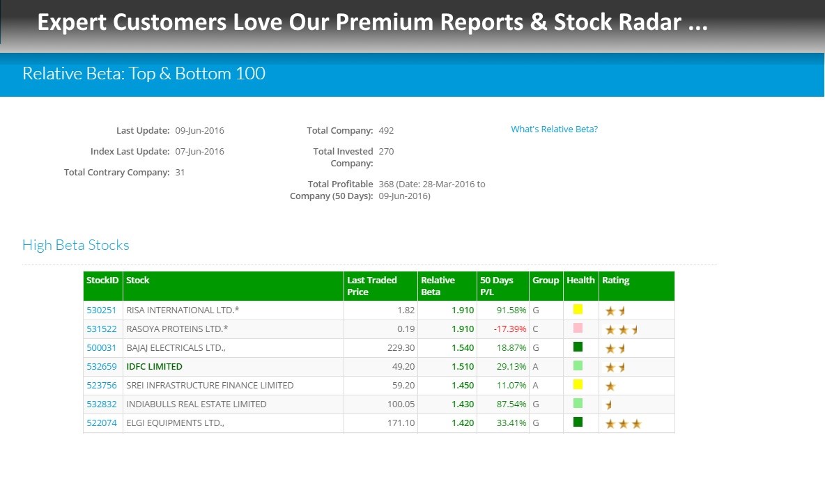Click the half star rating for Indiabulls Real Estate
825x504 pixels.
[610, 404]
